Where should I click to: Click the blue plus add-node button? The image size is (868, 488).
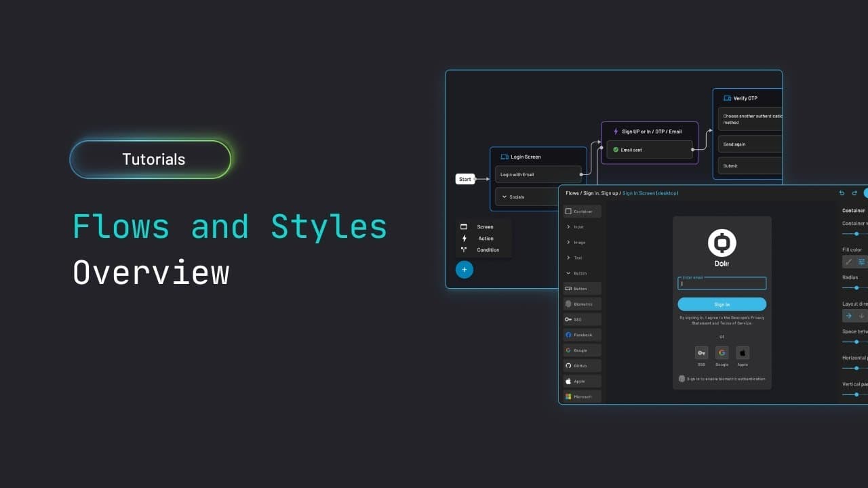(x=464, y=270)
